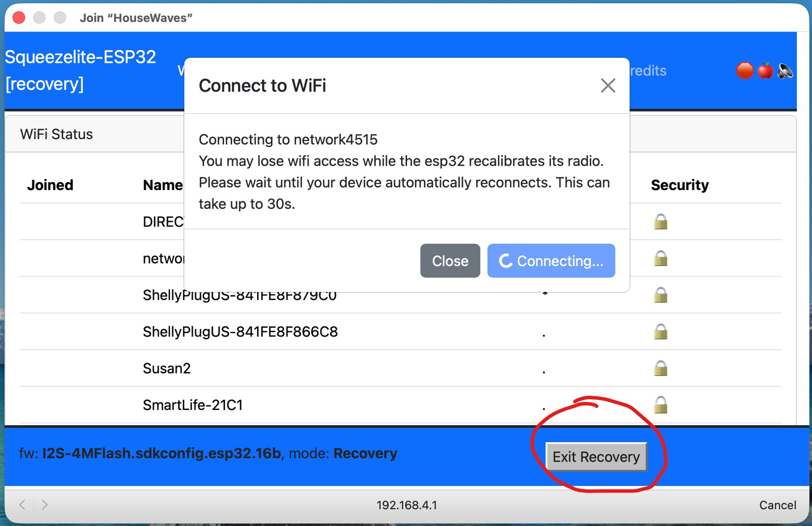Close the window with the red button
The width and height of the screenshot is (812, 526).
pos(19,18)
